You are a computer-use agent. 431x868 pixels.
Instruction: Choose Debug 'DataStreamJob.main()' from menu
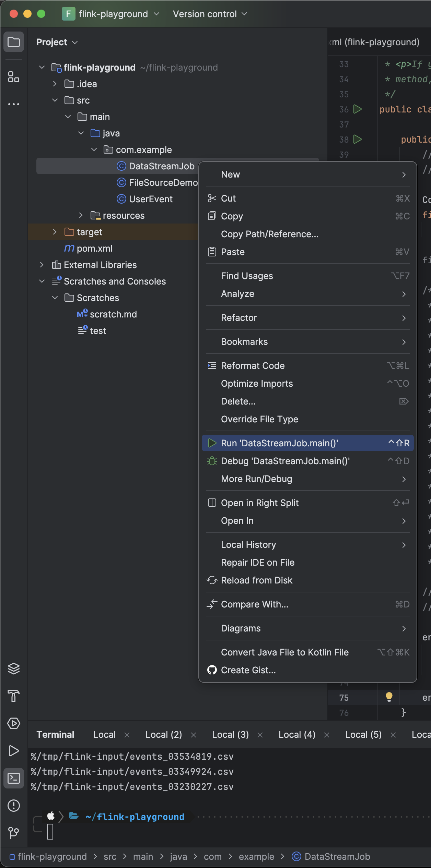click(x=308, y=461)
